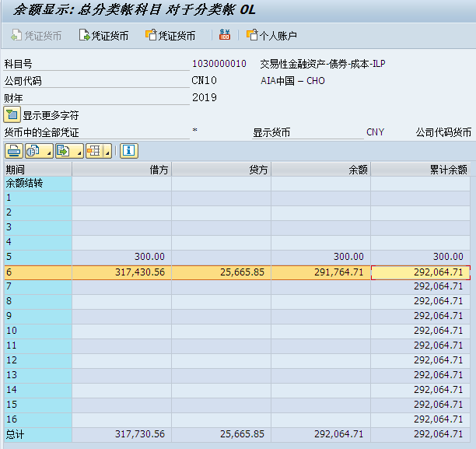The width and height of the screenshot is (476, 449).
Task: Click fiscal year value 2019
Action: [x=205, y=97]
